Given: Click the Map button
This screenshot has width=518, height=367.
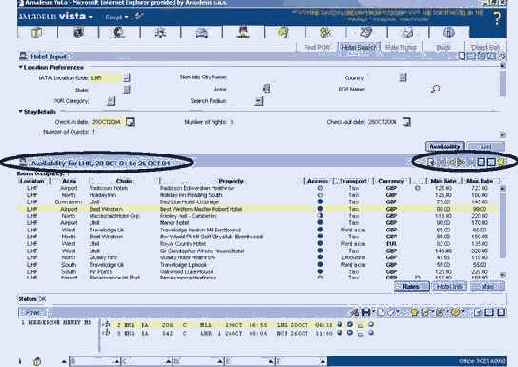Looking at the screenshot, I should (x=487, y=286).
